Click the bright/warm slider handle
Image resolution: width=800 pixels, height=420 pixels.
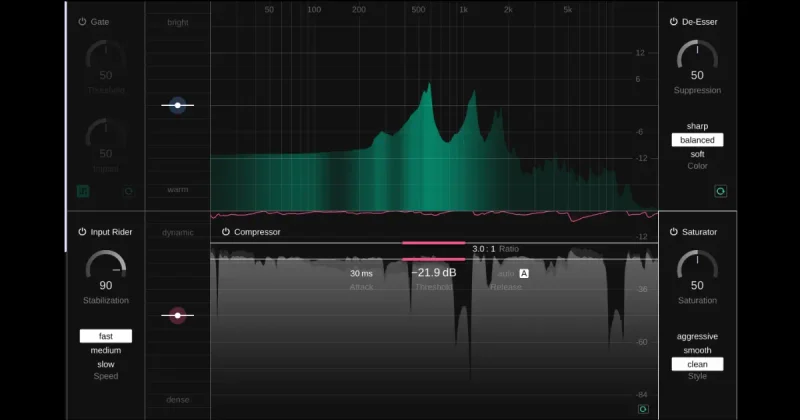pos(178,105)
